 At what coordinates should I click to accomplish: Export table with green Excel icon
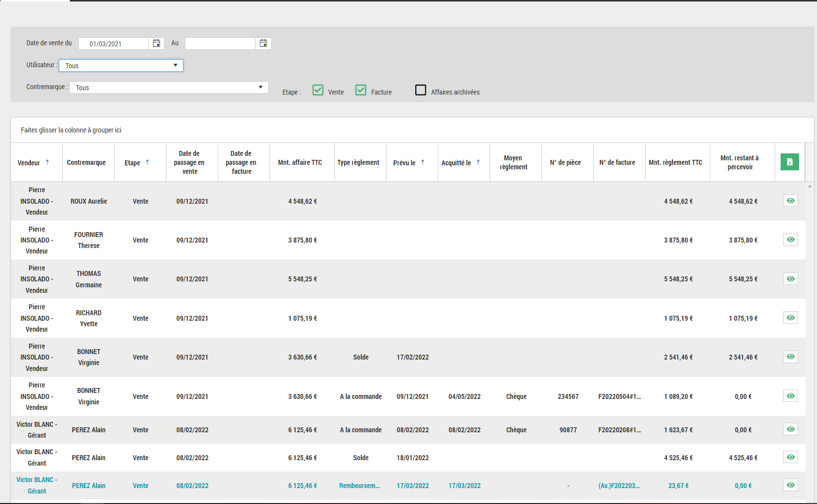pyautogui.click(x=790, y=162)
